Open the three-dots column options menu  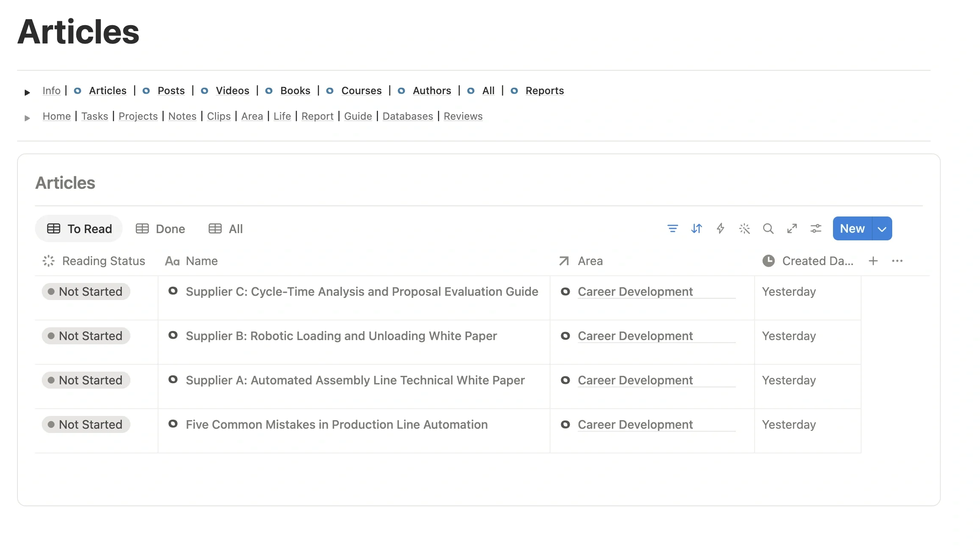click(897, 261)
